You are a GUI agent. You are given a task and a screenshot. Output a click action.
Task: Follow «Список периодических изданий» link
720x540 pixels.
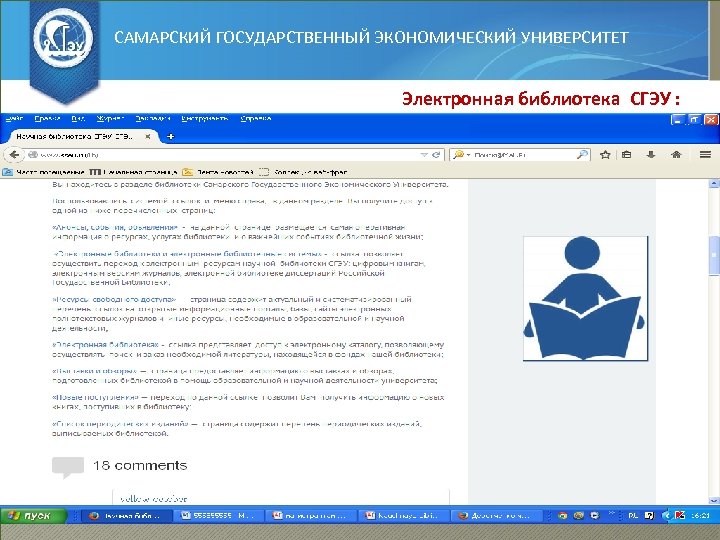coord(120,423)
